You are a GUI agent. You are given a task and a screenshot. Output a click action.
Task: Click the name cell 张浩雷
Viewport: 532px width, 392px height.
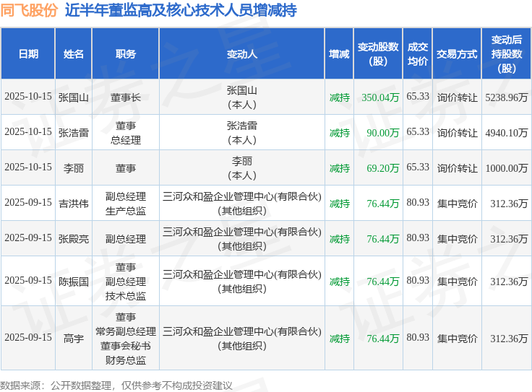(x=74, y=133)
